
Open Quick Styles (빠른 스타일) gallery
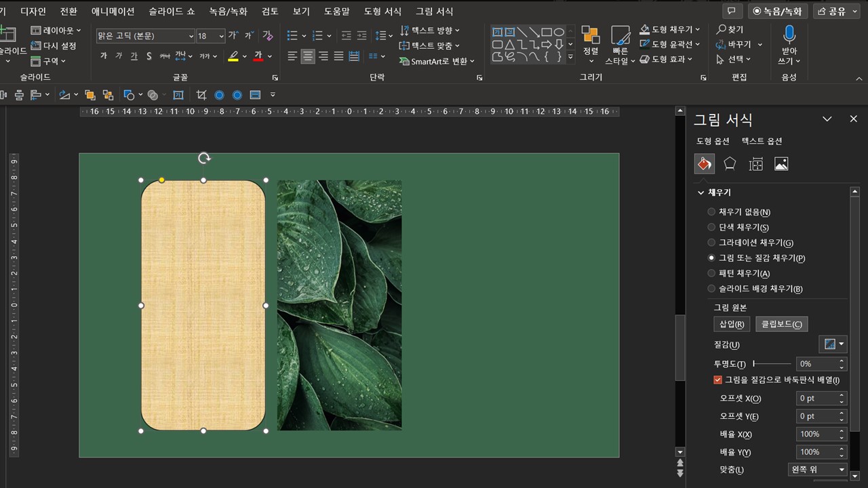[620, 45]
